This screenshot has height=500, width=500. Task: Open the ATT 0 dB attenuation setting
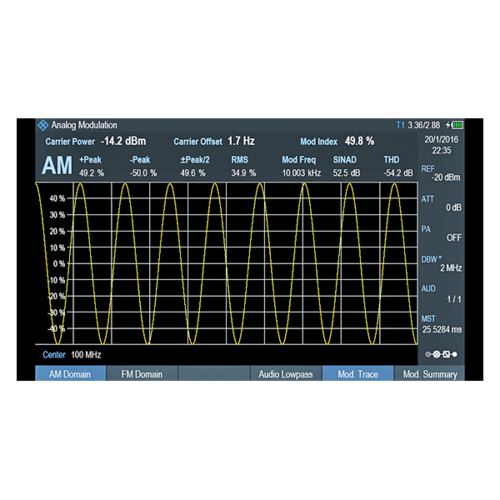(x=441, y=203)
